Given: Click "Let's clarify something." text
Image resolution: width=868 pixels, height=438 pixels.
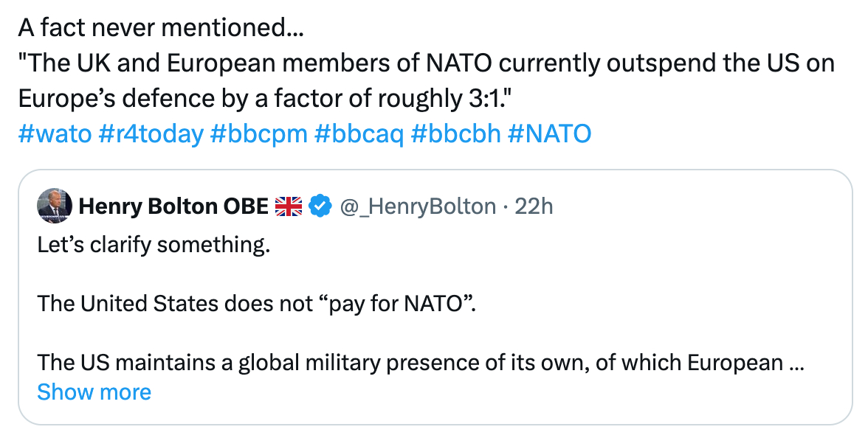Looking at the screenshot, I should point(154,244).
